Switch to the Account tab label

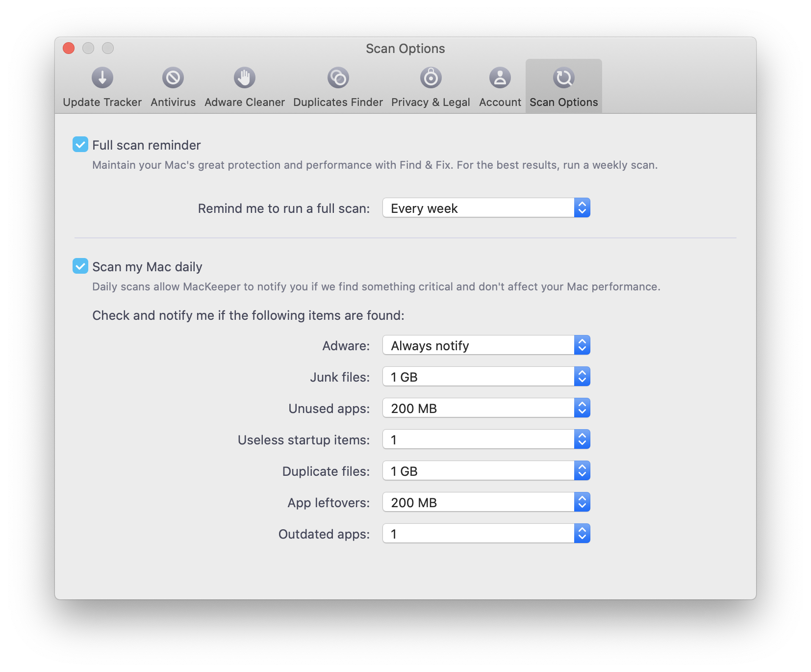click(500, 102)
